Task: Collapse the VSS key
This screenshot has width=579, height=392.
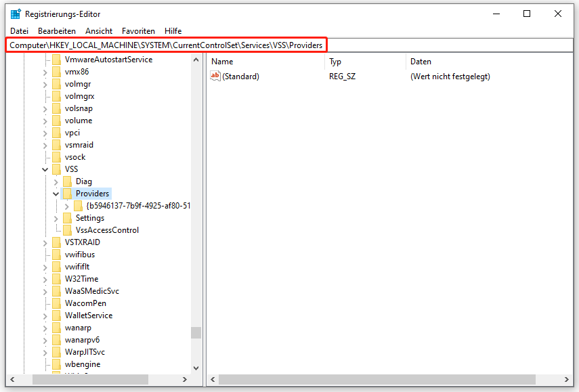Action: [45, 169]
